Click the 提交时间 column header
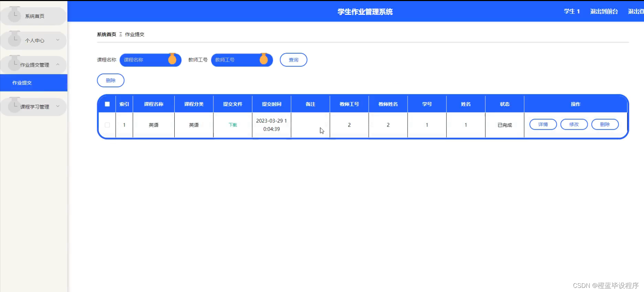The image size is (644, 292). (271, 104)
